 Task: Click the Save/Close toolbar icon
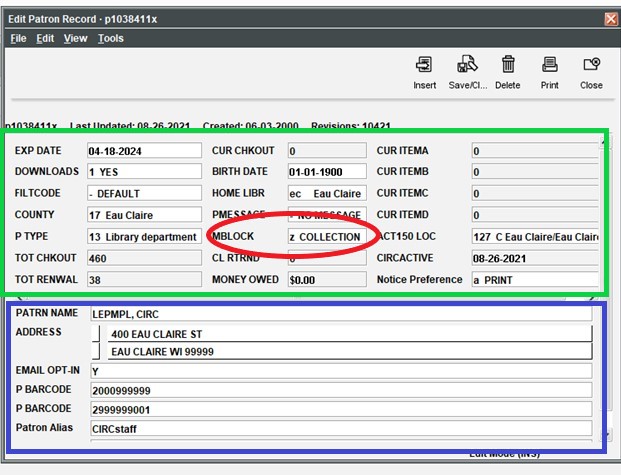click(x=467, y=65)
